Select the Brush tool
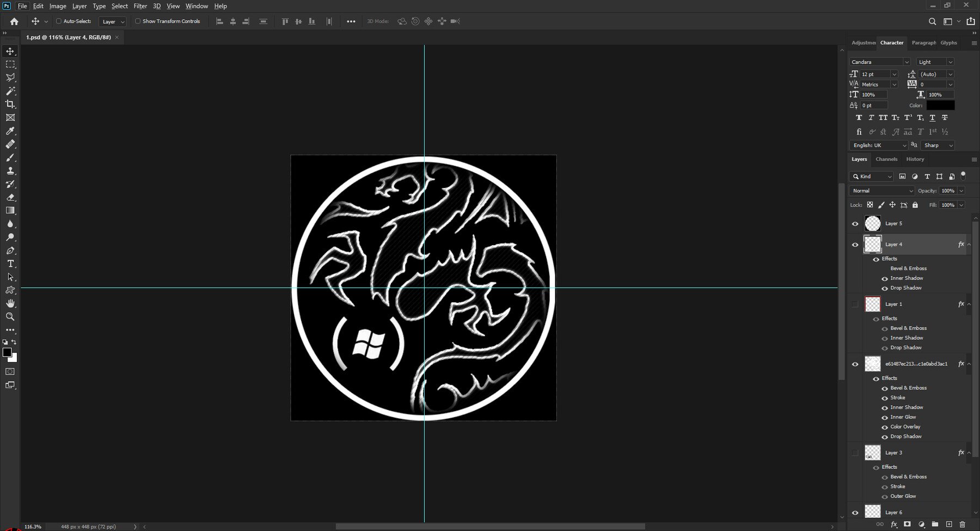This screenshot has height=531, width=980. click(10, 157)
